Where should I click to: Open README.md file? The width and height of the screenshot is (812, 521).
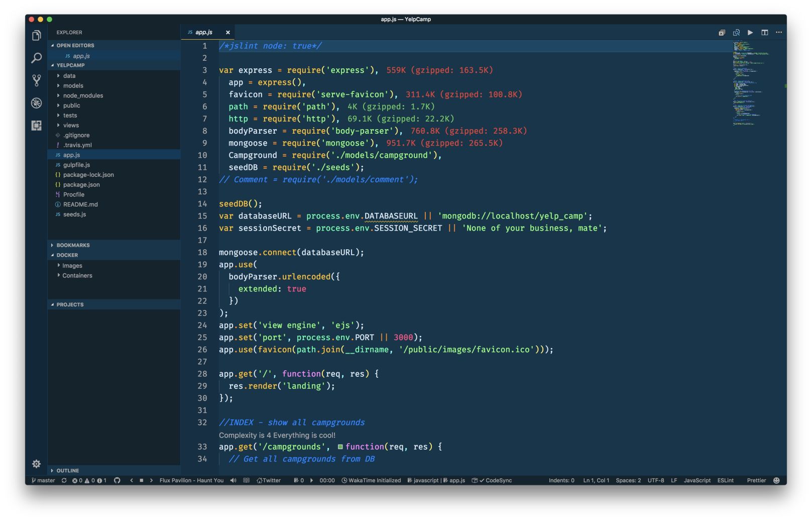114,204
